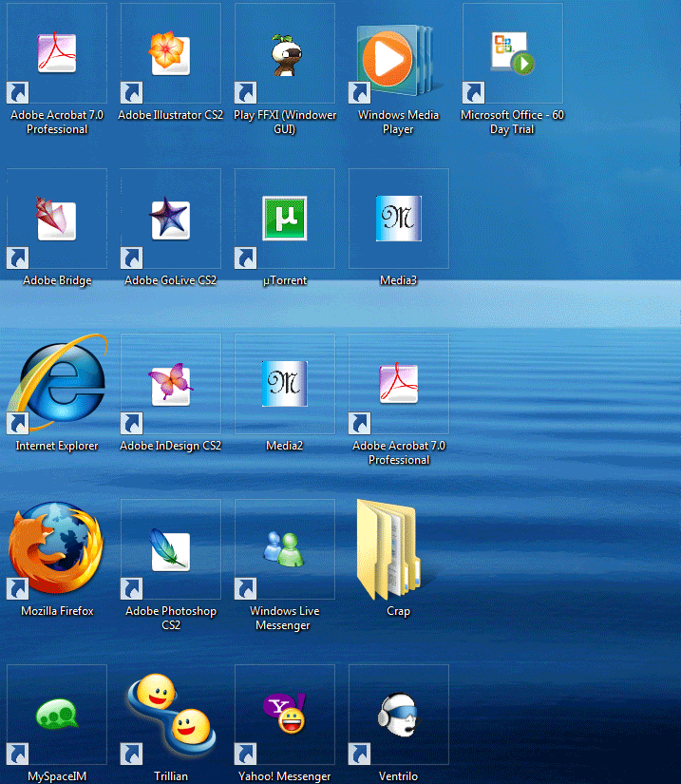Click the Media3 file icon

[398, 219]
